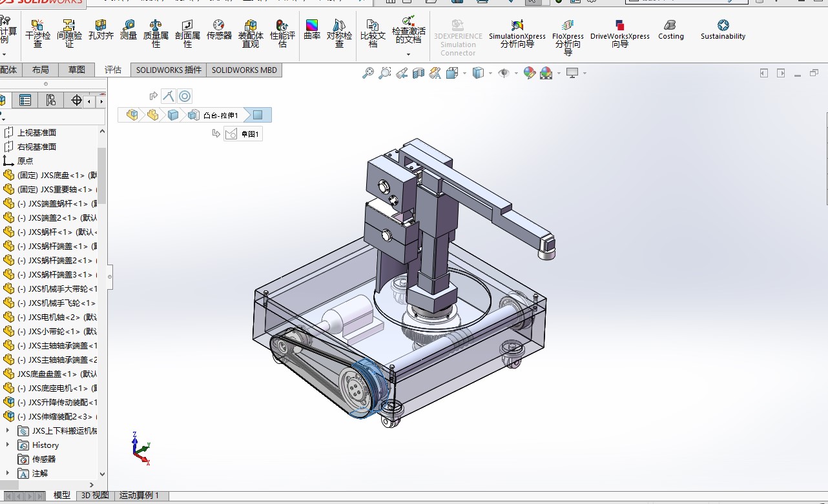Expand the History folder node
The height and width of the screenshot is (504, 828).
click(x=8, y=445)
